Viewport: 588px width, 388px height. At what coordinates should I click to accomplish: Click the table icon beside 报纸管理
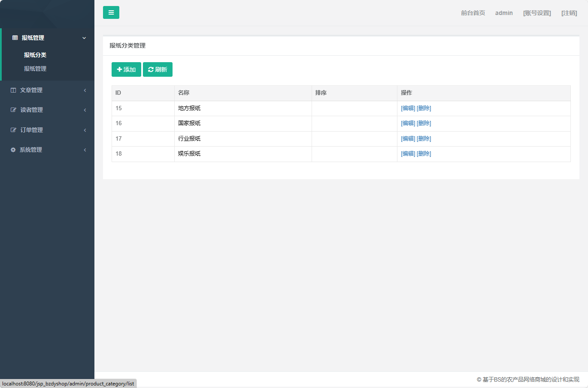click(x=15, y=38)
